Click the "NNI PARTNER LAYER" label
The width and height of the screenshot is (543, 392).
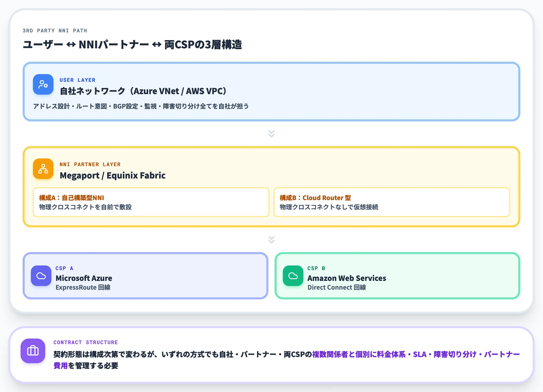pos(90,164)
